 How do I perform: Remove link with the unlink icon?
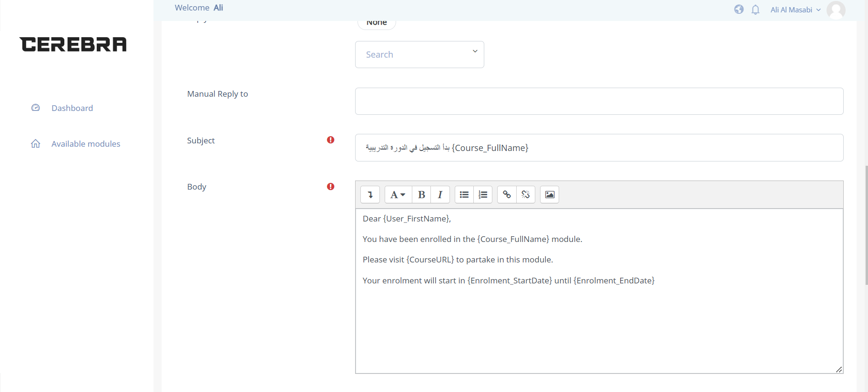[x=525, y=194]
